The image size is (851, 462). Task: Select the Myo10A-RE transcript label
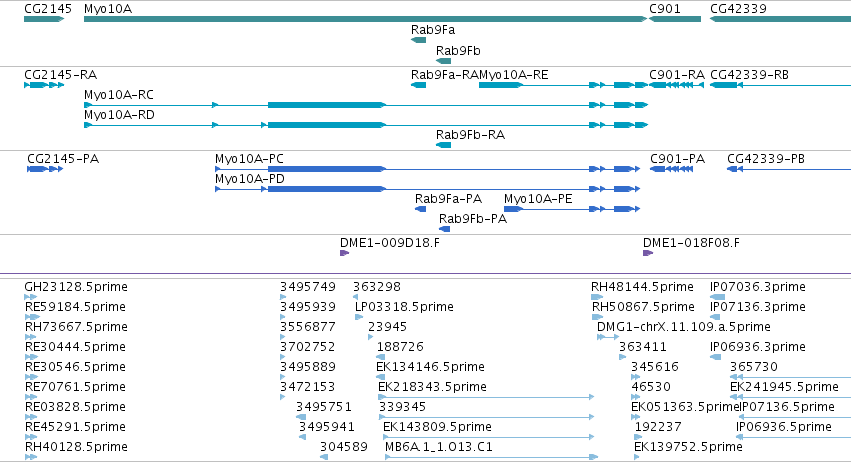point(513,75)
